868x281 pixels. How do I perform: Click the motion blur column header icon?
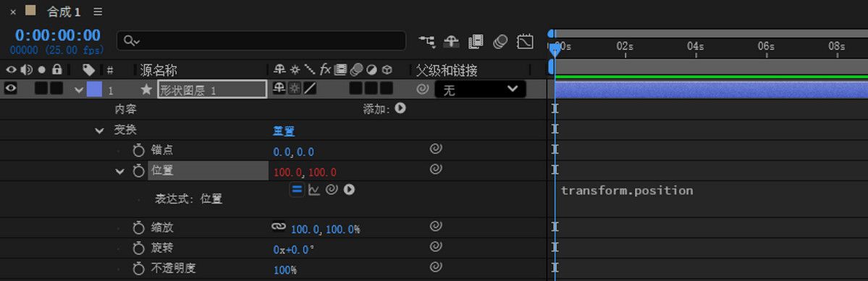point(356,70)
